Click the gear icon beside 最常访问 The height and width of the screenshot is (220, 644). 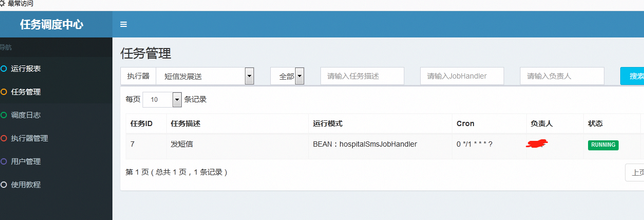pos(3,4)
